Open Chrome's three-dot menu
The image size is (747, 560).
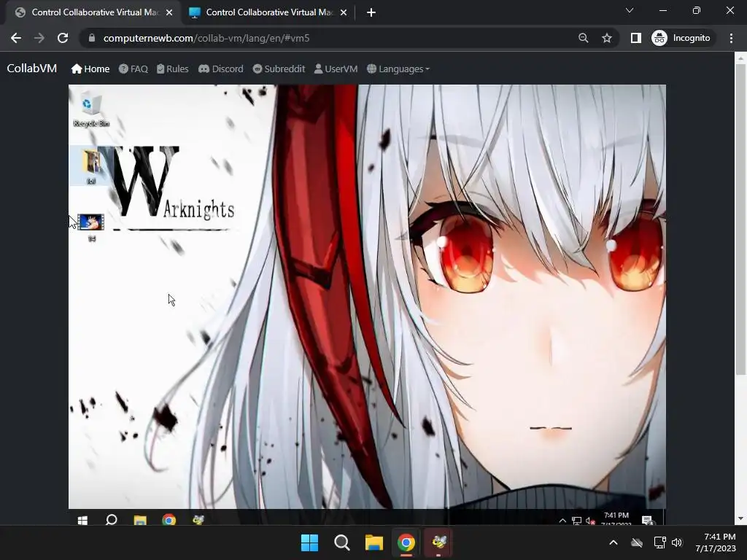click(x=731, y=38)
